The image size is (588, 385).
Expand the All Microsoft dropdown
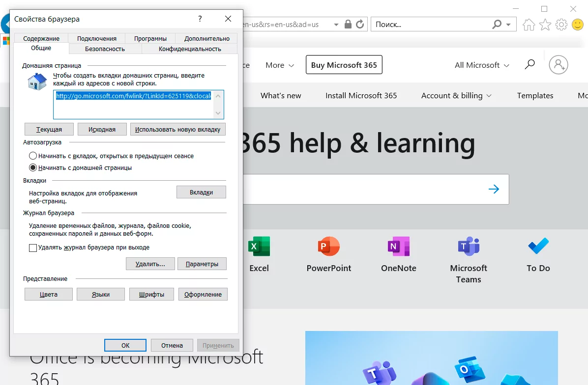[482, 65]
